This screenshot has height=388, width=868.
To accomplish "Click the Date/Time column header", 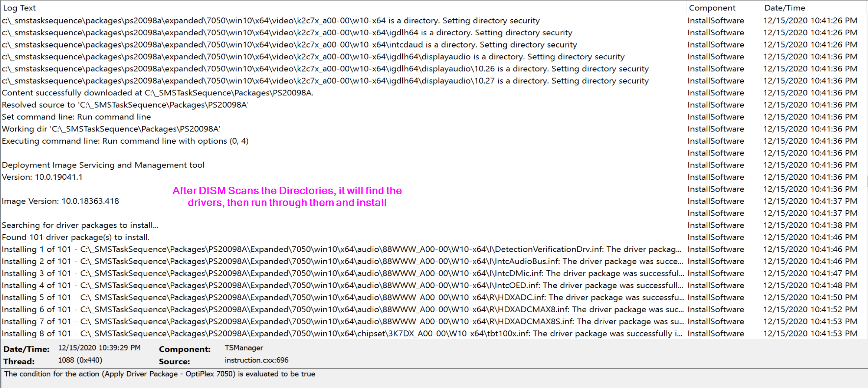I will 785,8.
